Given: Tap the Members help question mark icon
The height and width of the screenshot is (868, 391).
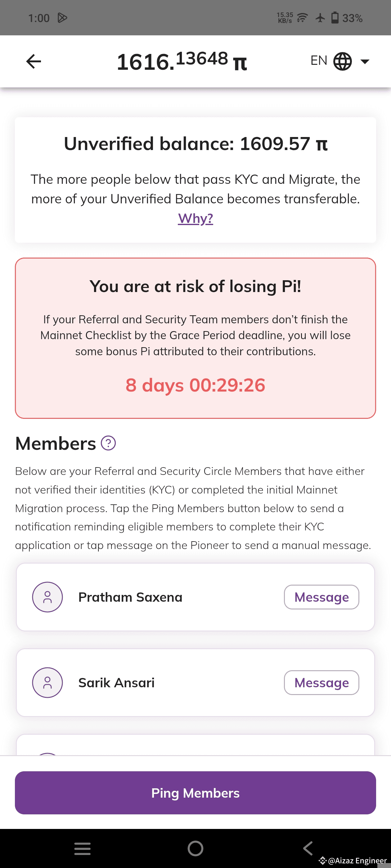Looking at the screenshot, I should 108,443.
